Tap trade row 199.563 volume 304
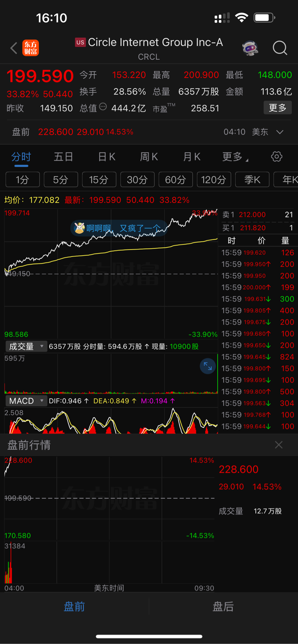 pyautogui.click(x=258, y=403)
